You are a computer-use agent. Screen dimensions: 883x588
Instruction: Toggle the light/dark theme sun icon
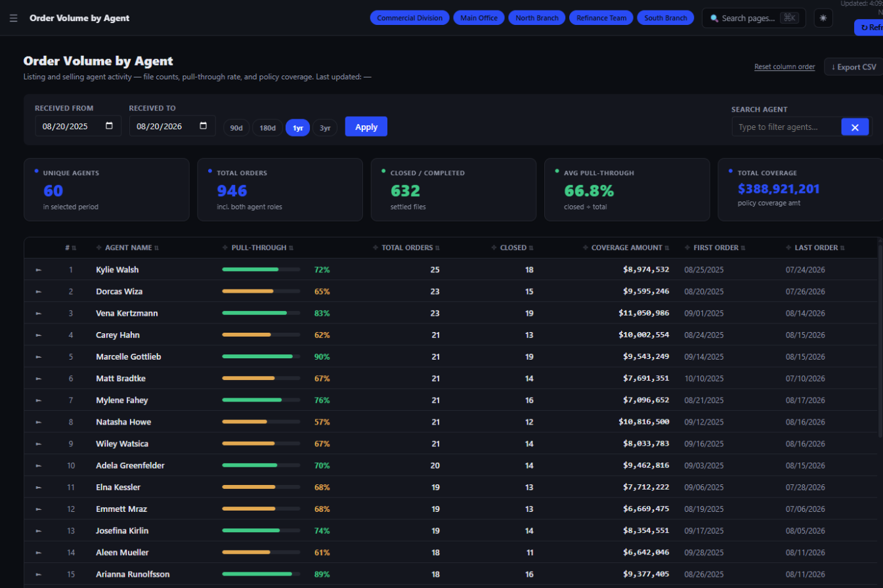[x=823, y=18]
